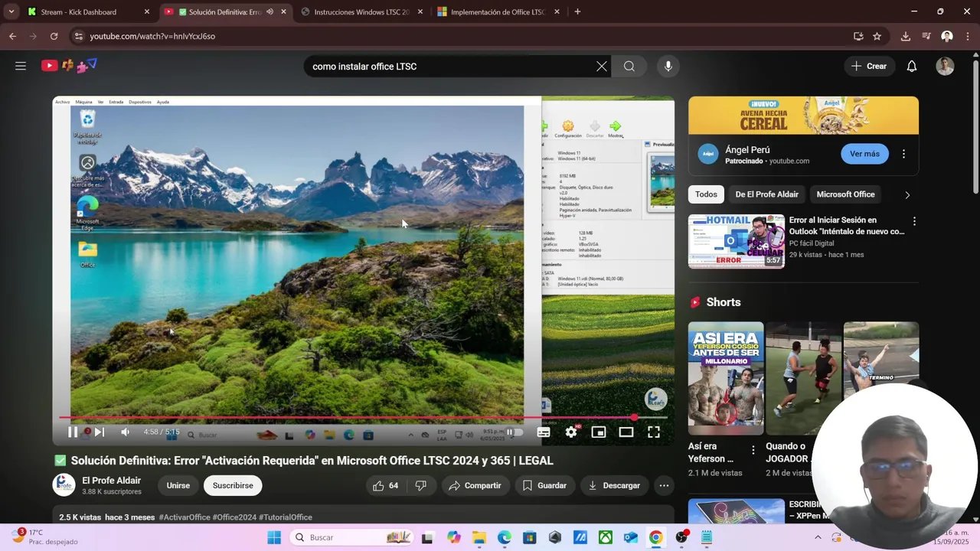Image resolution: width=980 pixels, height=551 pixels.
Task: Show hidden system tray icons
Action: click(x=818, y=537)
